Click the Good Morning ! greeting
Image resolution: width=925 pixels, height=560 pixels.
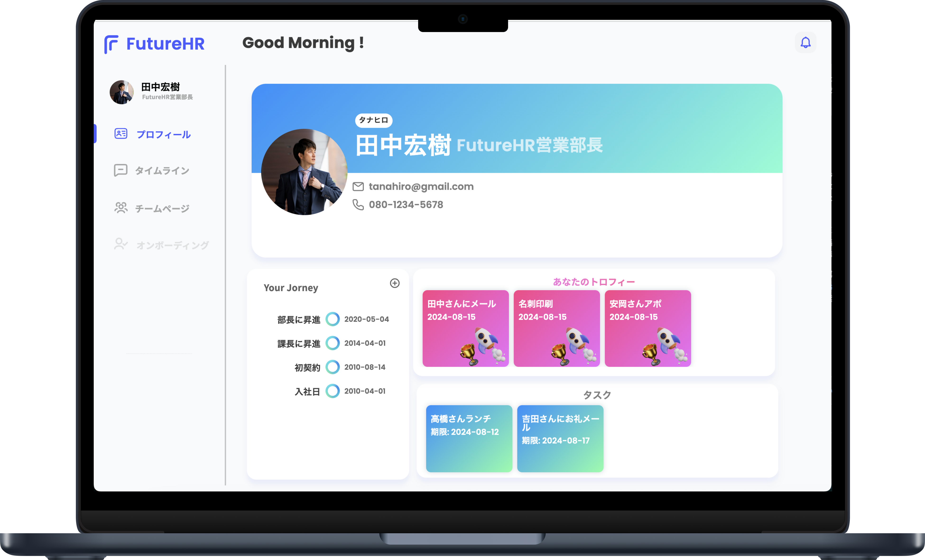point(303,43)
